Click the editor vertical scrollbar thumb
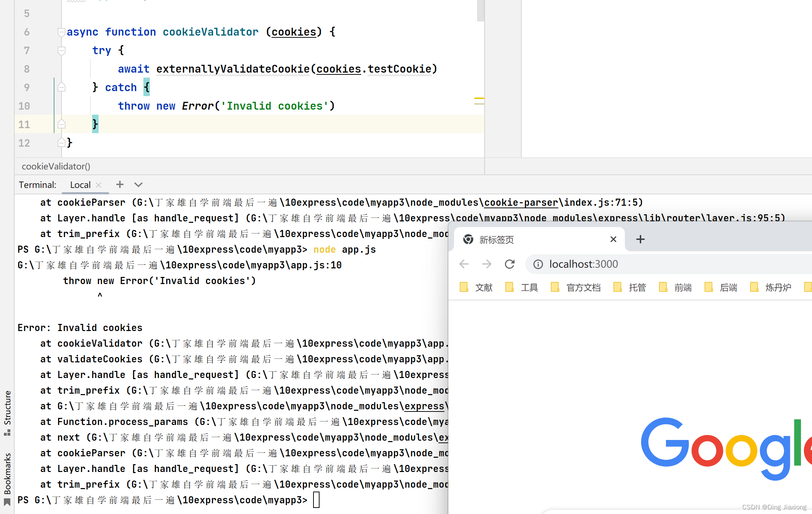This screenshot has height=514, width=812. [480, 11]
